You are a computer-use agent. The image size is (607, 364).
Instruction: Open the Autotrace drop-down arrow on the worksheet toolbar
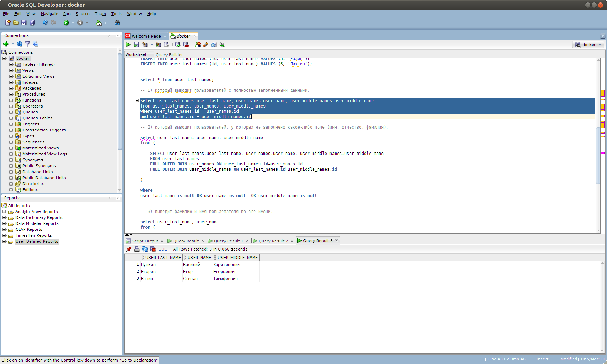[152, 45]
